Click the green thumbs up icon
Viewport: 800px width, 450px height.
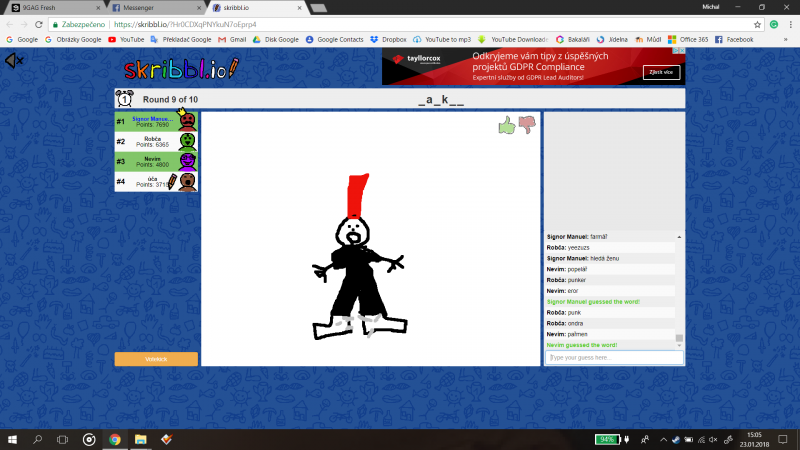coord(507,125)
